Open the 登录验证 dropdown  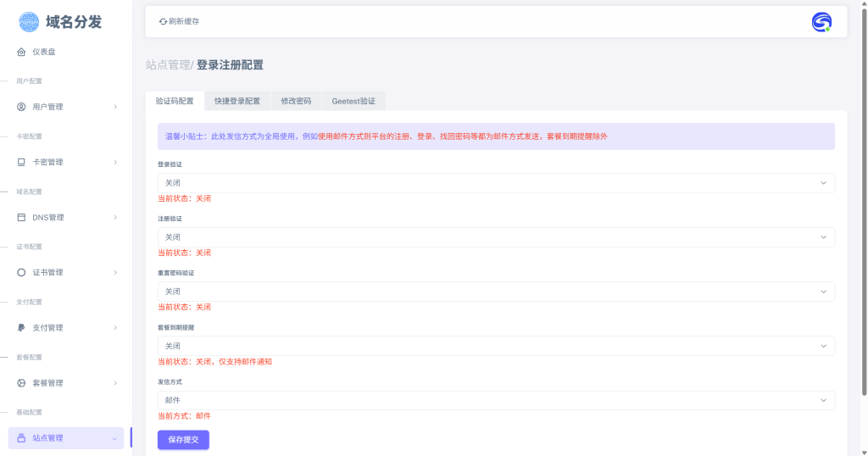pos(496,182)
